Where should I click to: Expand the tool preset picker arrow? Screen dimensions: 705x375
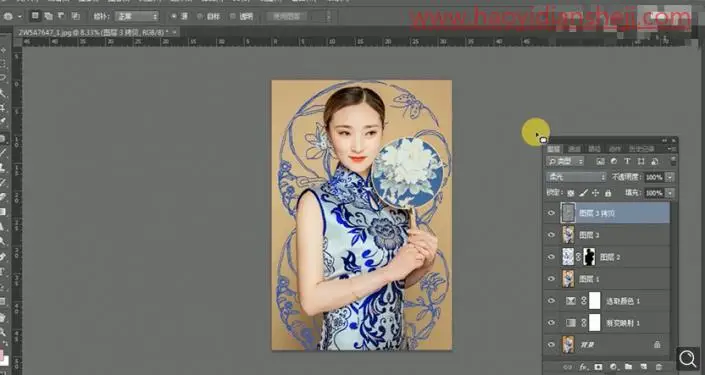point(20,17)
